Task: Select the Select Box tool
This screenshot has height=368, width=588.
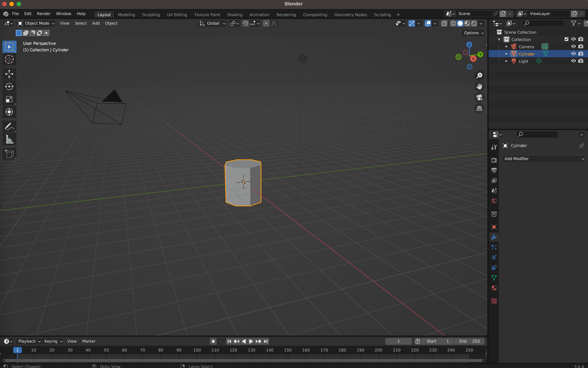Action: (9, 47)
